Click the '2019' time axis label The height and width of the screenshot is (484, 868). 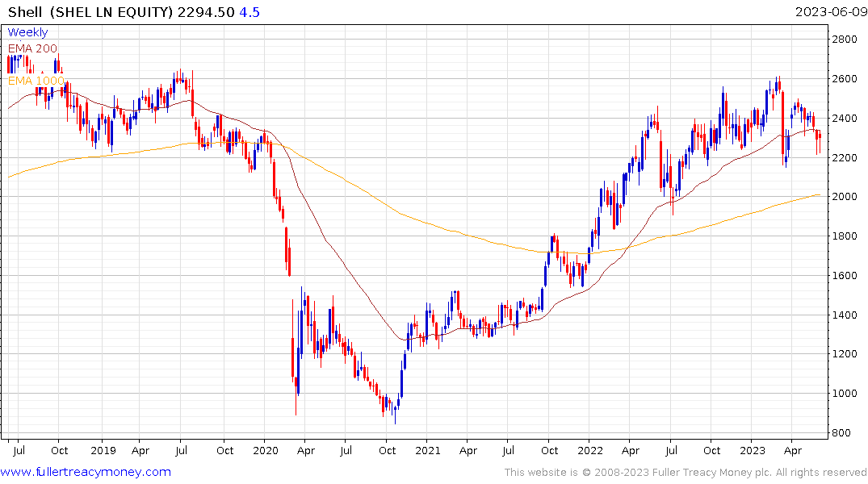point(103,450)
